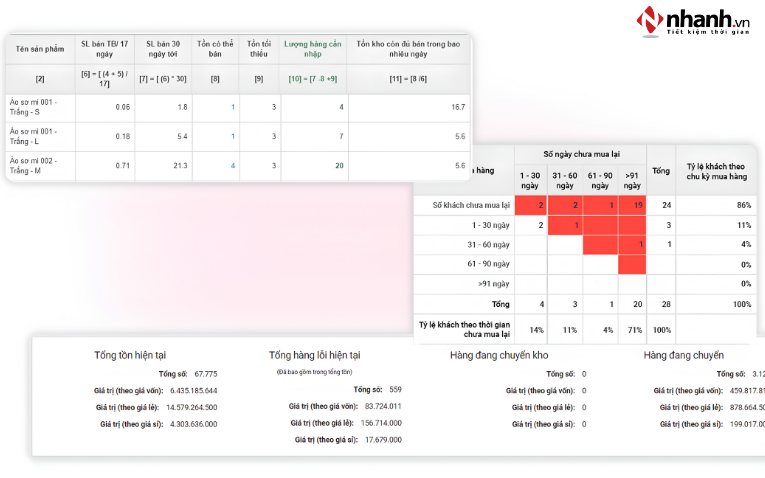The width and height of the screenshot is (765, 478).
Task: Select the 'Số khách chưa mua lại' row label
Action: pyautogui.click(x=471, y=205)
